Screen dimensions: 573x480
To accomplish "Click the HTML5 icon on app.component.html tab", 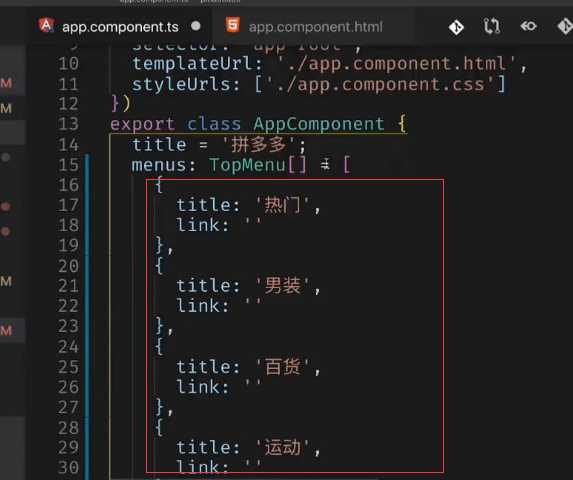I will tap(233, 26).
